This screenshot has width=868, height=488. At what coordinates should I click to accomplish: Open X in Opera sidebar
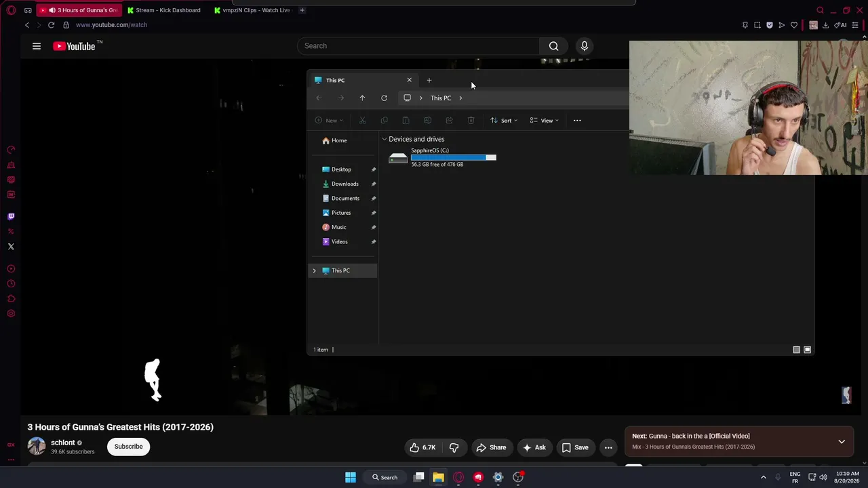click(x=11, y=247)
